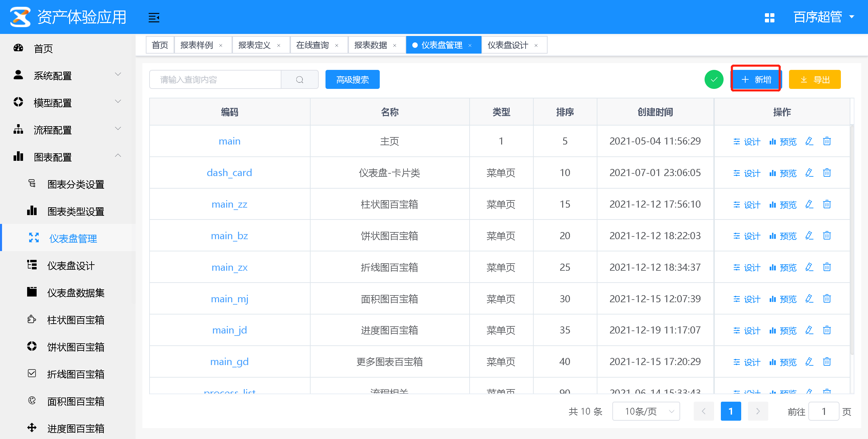
Task: Switch to the 首页 tab
Action: 160,45
